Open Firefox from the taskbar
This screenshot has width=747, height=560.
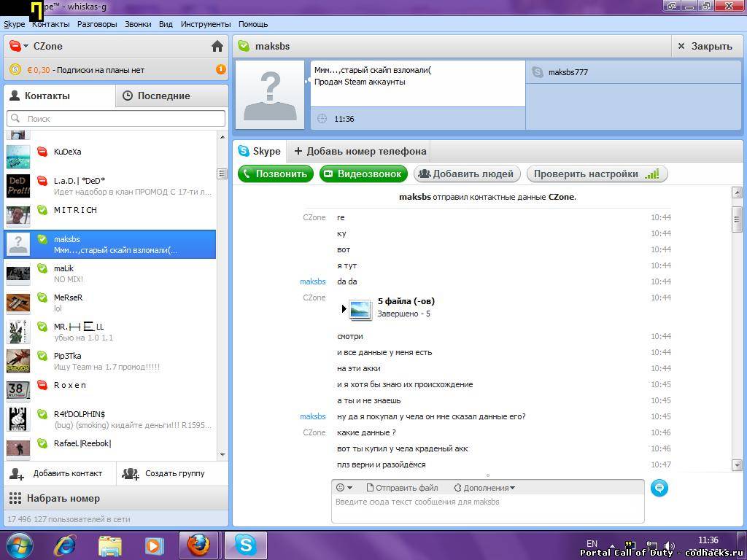[x=198, y=545]
